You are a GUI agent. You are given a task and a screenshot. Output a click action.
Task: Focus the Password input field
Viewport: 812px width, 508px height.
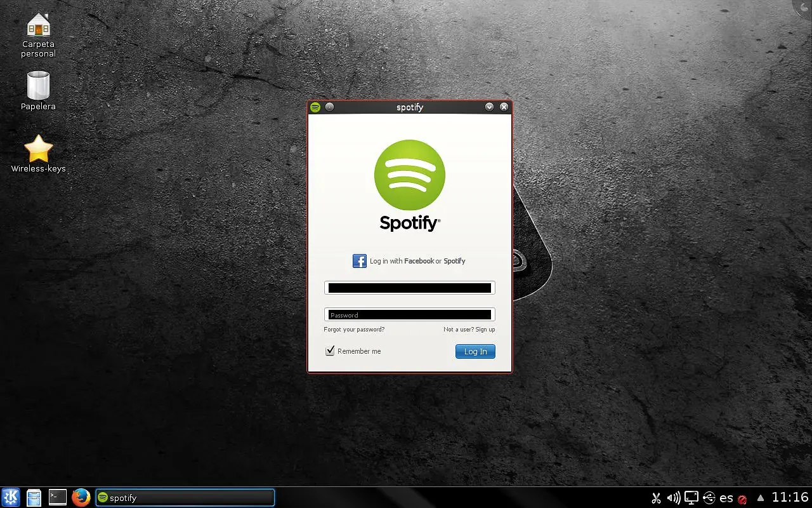[x=410, y=314]
